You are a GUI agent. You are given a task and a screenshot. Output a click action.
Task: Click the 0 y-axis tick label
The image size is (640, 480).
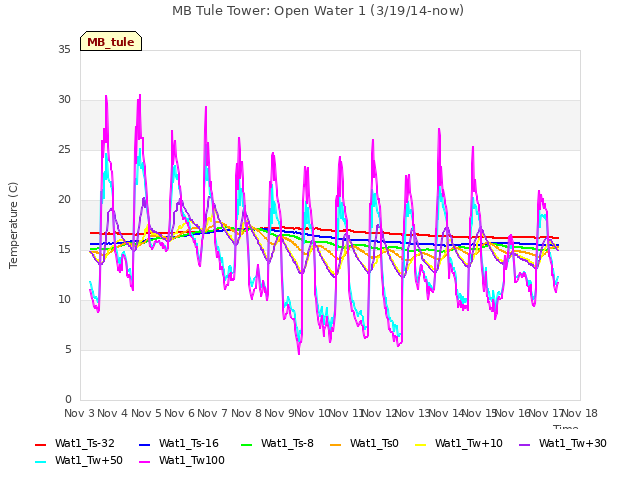[68, 400]
